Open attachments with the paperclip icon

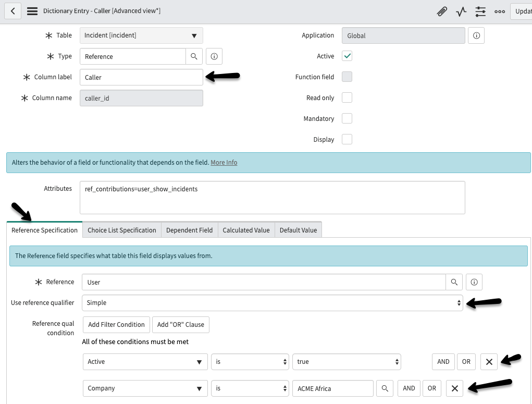point(441,11)
